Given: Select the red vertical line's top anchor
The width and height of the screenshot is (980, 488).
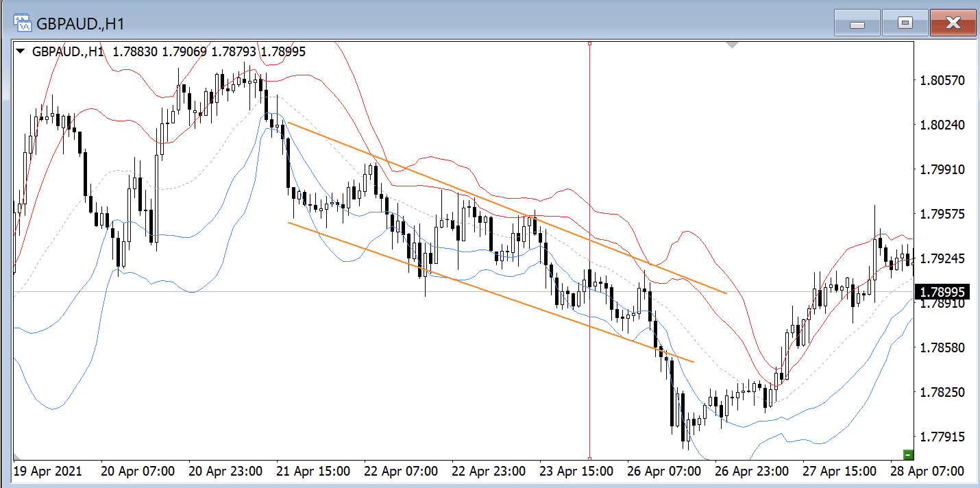Looking at the screenshot, I should coord(589,43).
